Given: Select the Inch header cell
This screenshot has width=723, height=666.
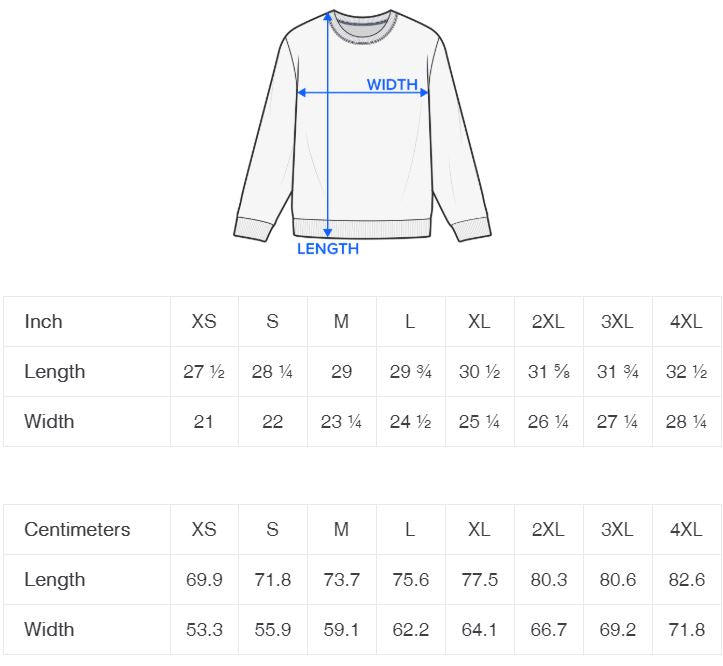Looking at the screenshot, I should pos(44,322).
